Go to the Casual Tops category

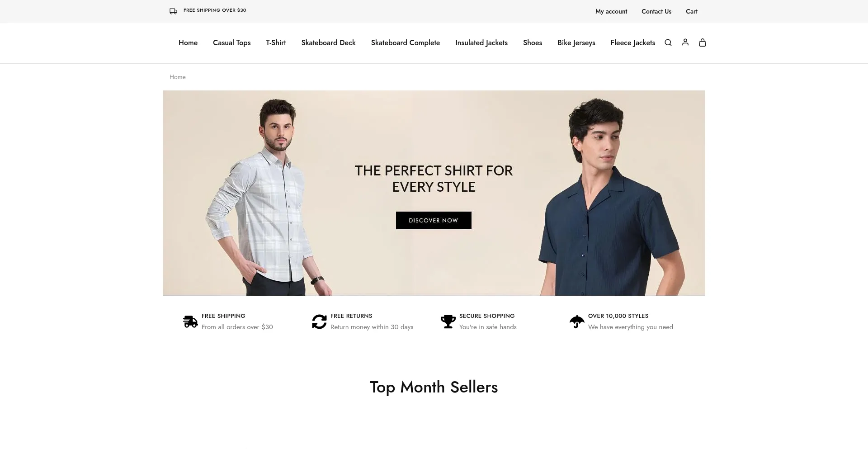coord(231,43)
